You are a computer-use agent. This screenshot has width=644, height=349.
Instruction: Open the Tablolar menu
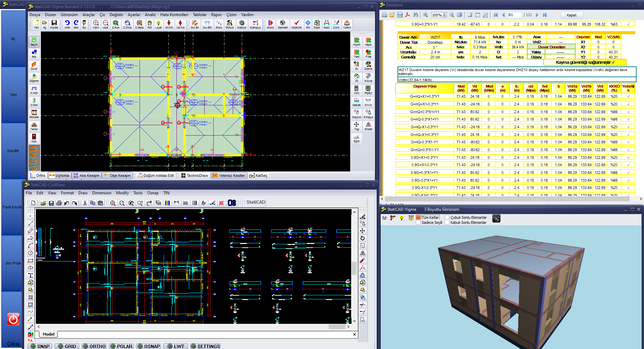click(200, 15)
